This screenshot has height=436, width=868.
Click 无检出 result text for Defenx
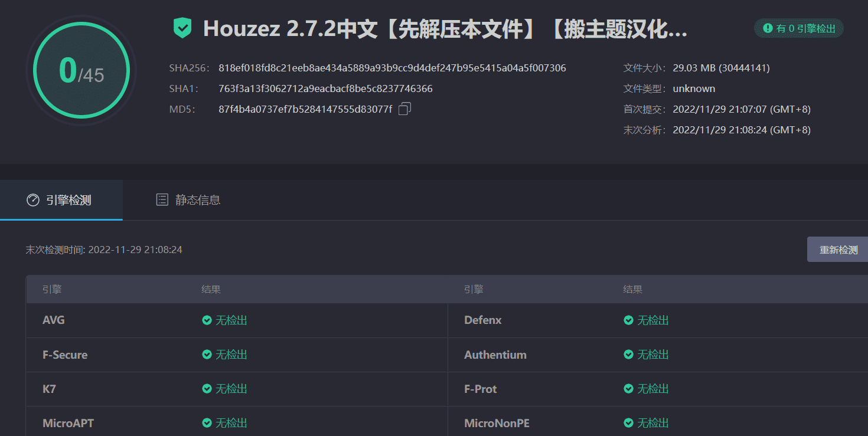653,320
